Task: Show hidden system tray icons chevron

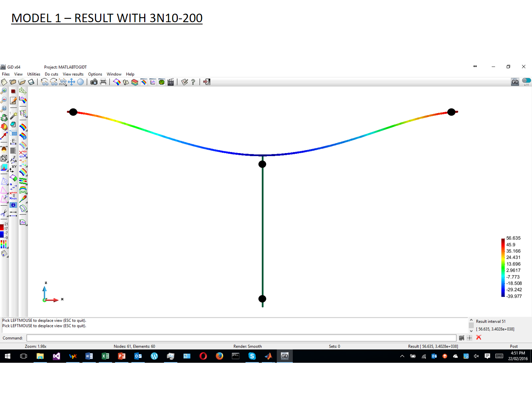Action: (x=402, y=356)
